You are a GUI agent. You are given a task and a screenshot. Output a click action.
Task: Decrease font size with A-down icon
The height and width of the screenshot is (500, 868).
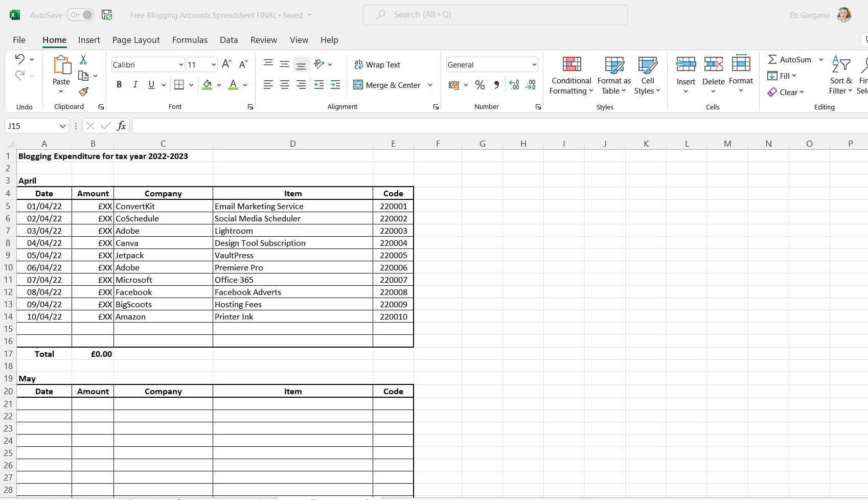click(243, 64)
